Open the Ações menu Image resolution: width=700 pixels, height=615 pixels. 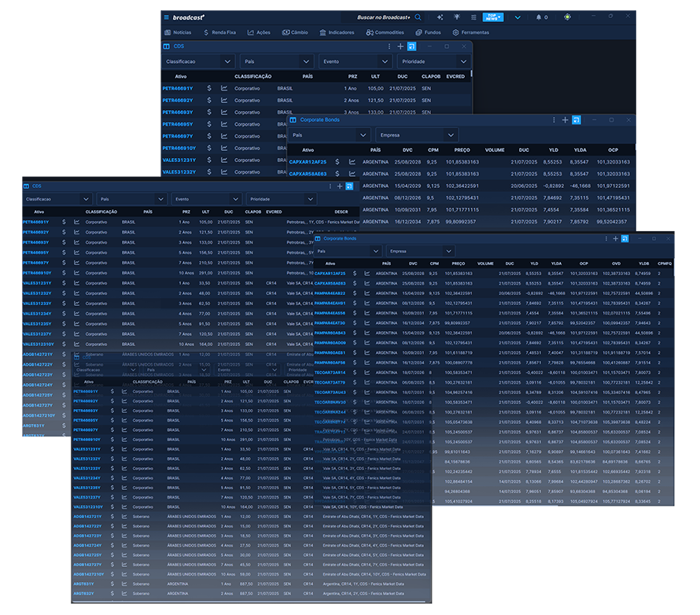259,32
